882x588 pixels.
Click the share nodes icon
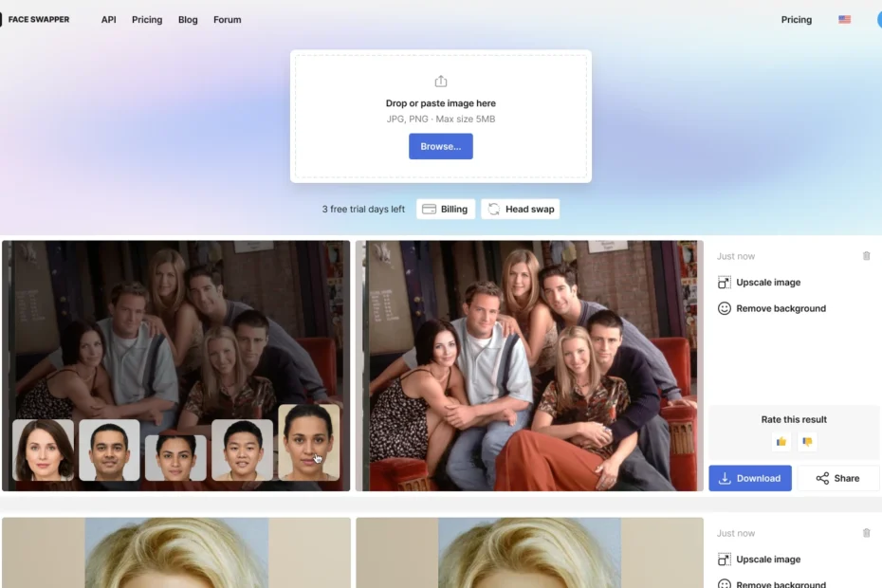click(x=822, y=478)
